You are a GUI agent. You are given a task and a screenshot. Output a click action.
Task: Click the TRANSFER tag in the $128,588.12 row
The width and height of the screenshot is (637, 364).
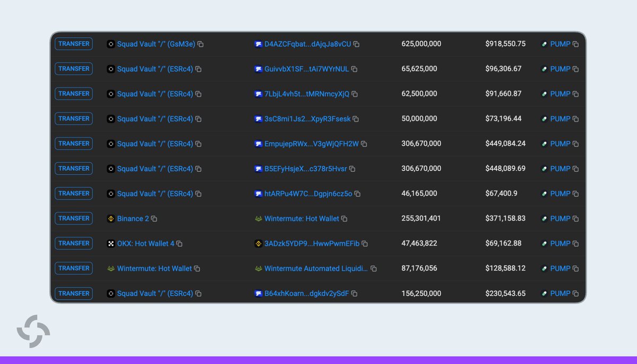pos(74,268)
